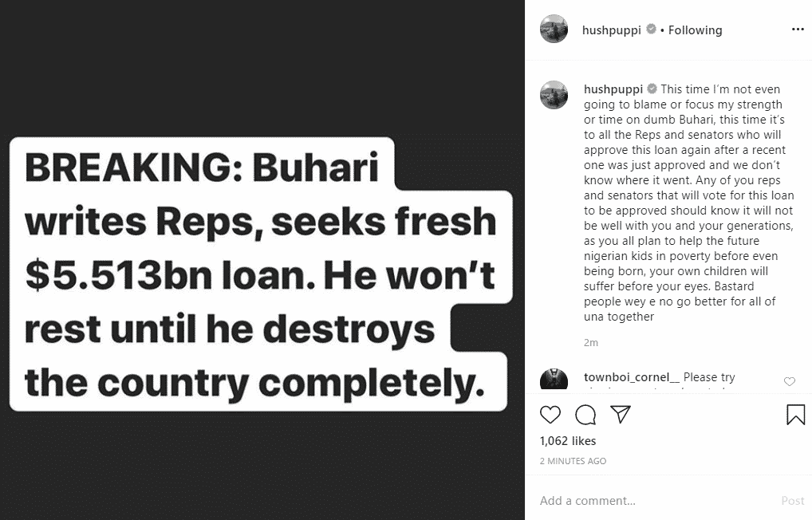
Task: Click hushpuppi avatar in post header
Action: (x=554, y=30)
